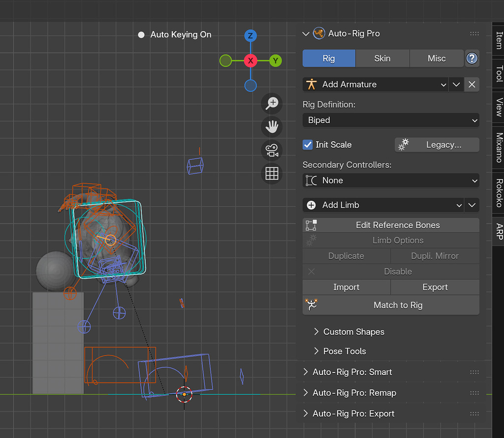The width and height of the screenshot is (504, 438).
Task: Click the Edit Reference Bones icon
Action: pos(311,225)
